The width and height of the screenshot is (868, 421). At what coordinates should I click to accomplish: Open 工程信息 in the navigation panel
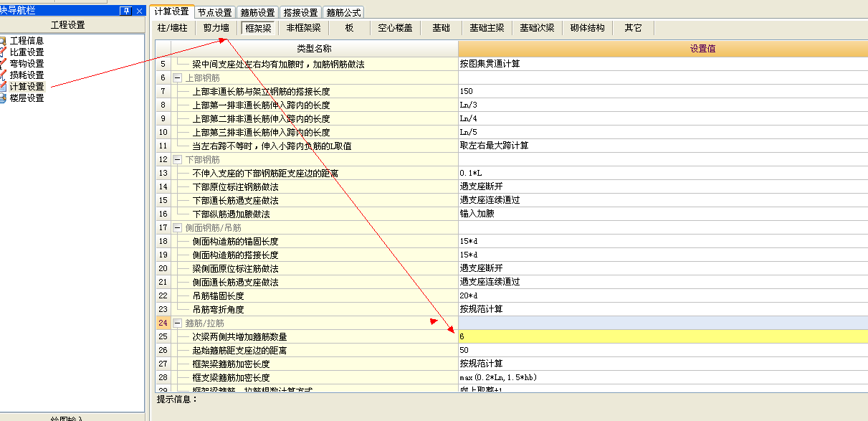27,42
